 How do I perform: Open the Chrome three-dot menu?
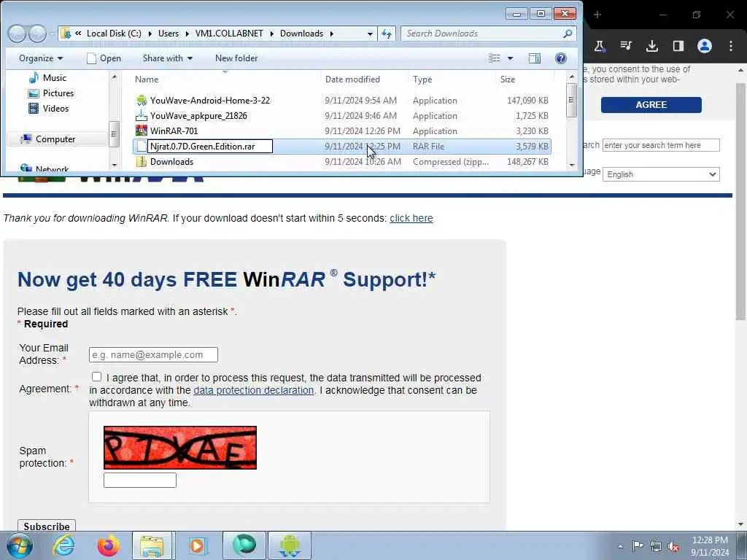point(731,46)
